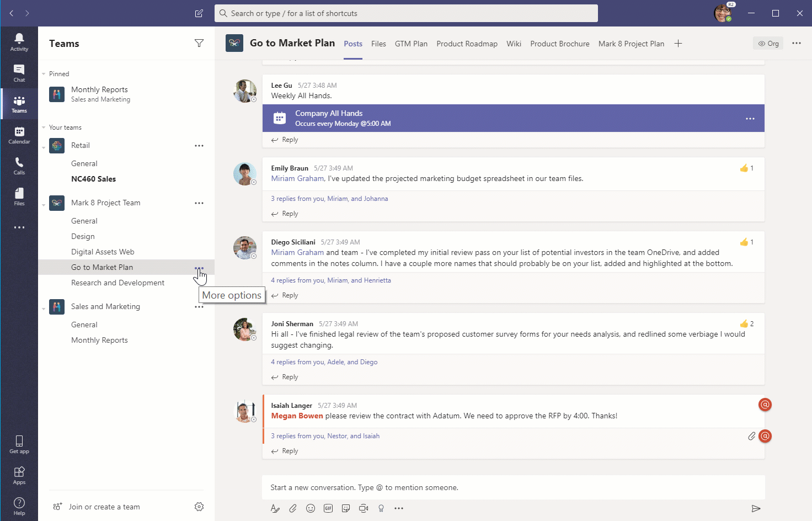Click the filter teams funnel icon

coord(199,43)
